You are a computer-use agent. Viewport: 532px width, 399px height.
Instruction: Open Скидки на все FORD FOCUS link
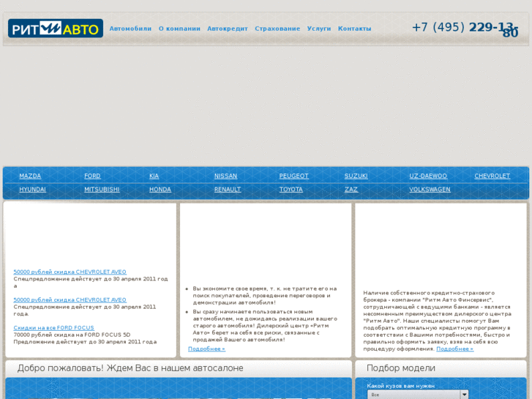click(53, 328)
